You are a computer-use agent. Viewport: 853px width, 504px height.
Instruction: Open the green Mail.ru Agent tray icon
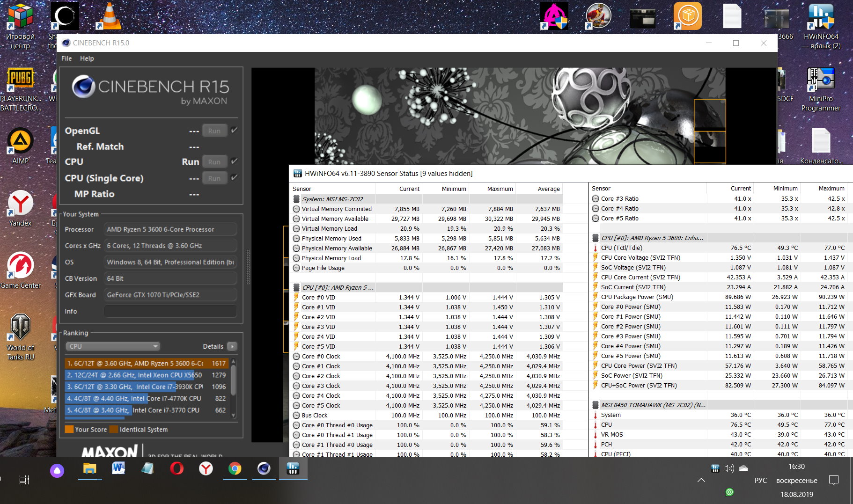(729, 492)
